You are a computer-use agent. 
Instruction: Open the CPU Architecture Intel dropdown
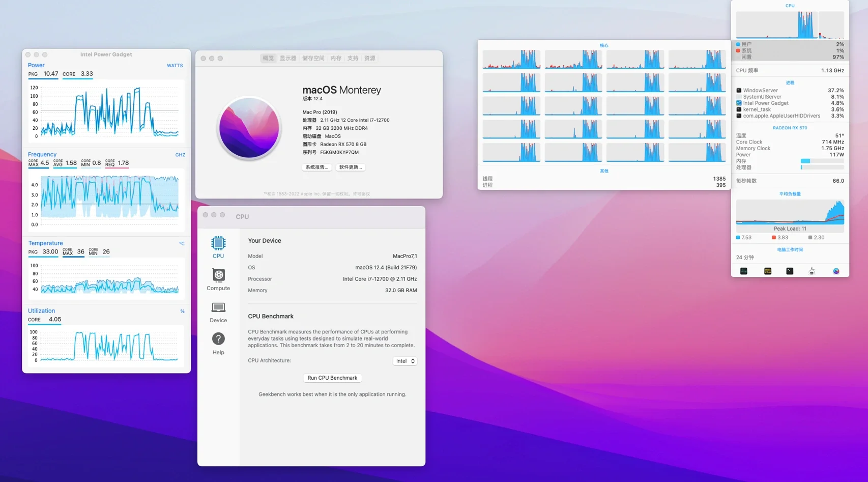(405, 361)
